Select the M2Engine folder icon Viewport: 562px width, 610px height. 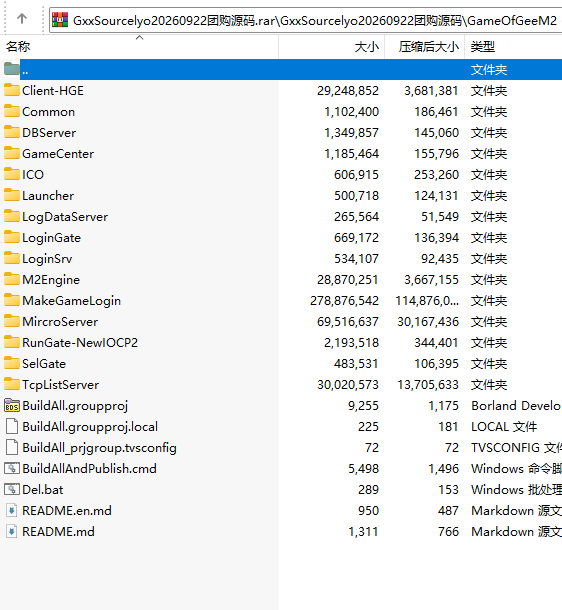(x=12, y=279)
